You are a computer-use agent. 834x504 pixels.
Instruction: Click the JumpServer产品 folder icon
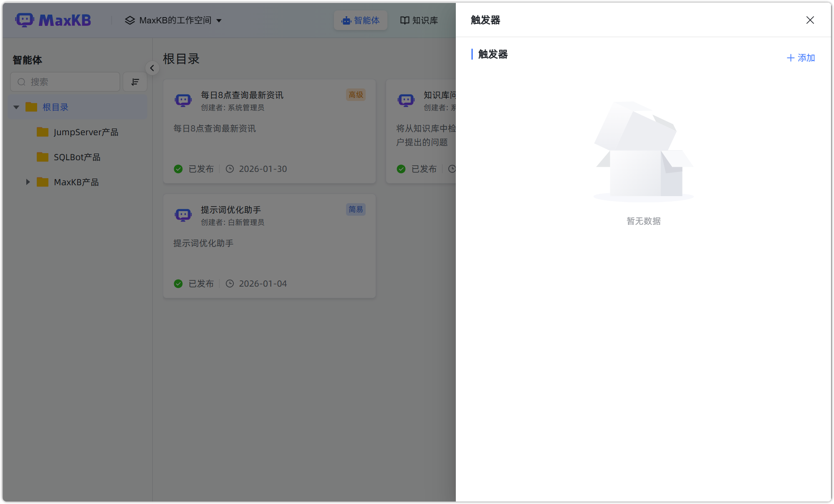click(43, 132)
